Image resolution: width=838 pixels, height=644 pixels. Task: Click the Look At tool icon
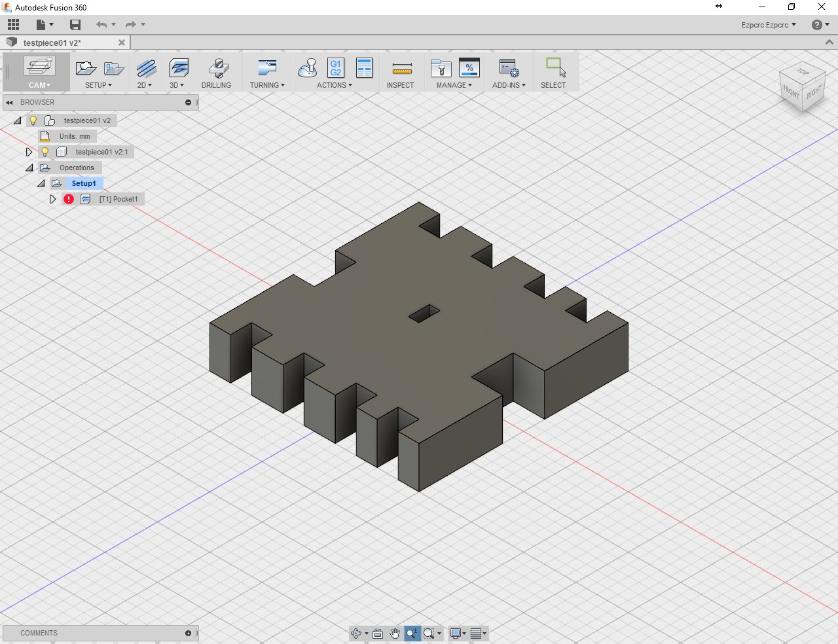378,634
